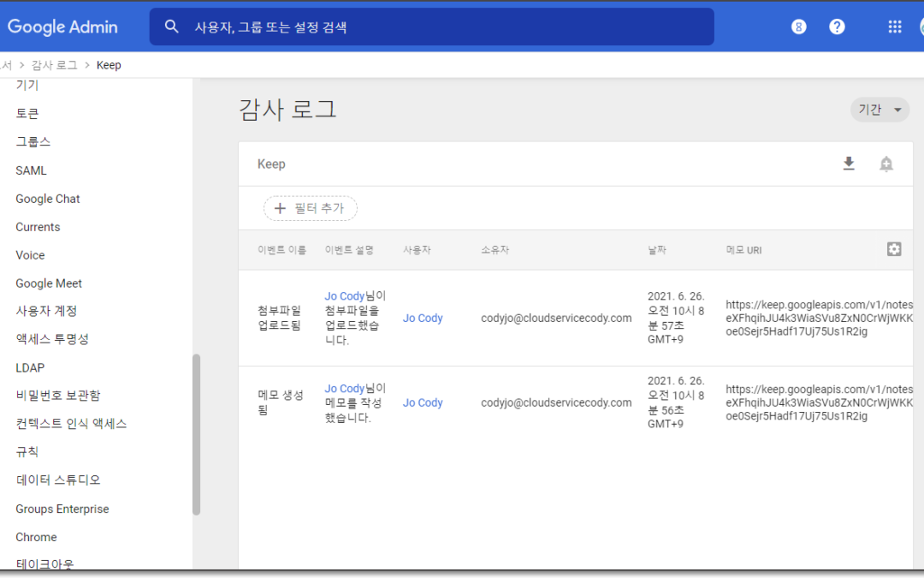Click 이벤트 이름 column header
Screen dimensions: 924x578
[x=281, y=250]
